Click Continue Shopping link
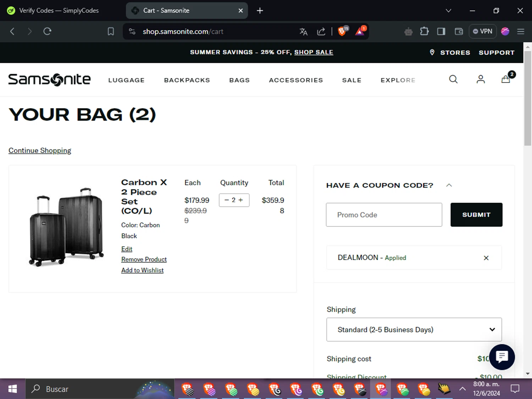 [x=40, y=150]
